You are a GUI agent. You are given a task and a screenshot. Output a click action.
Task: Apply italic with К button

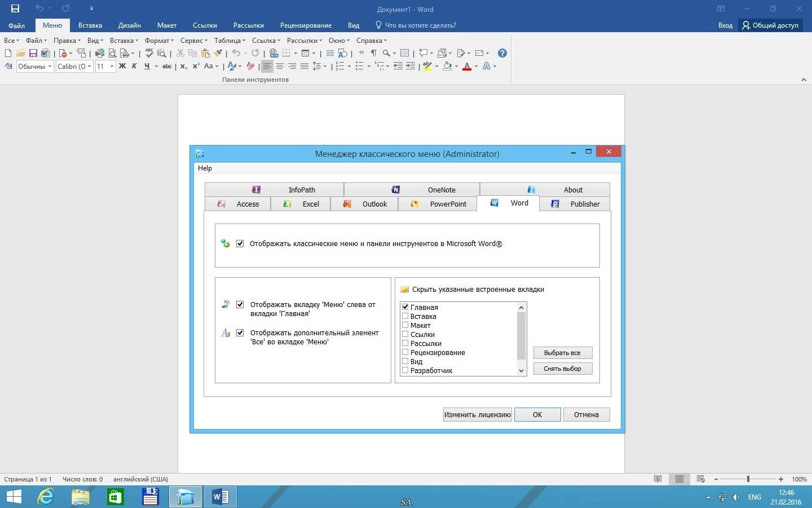(x=134, y=66)
